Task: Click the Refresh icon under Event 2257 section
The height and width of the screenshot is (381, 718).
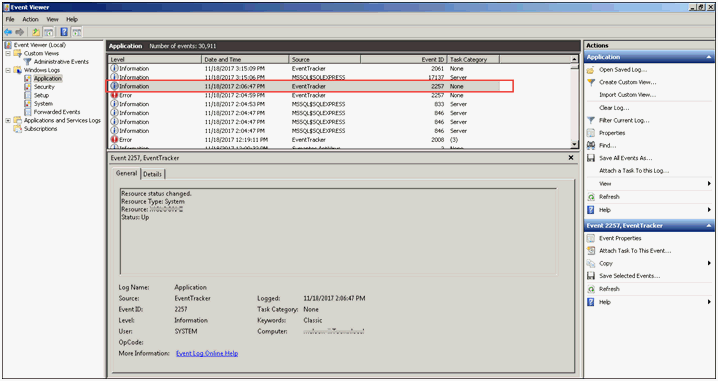Action: [x=591, y=289]
